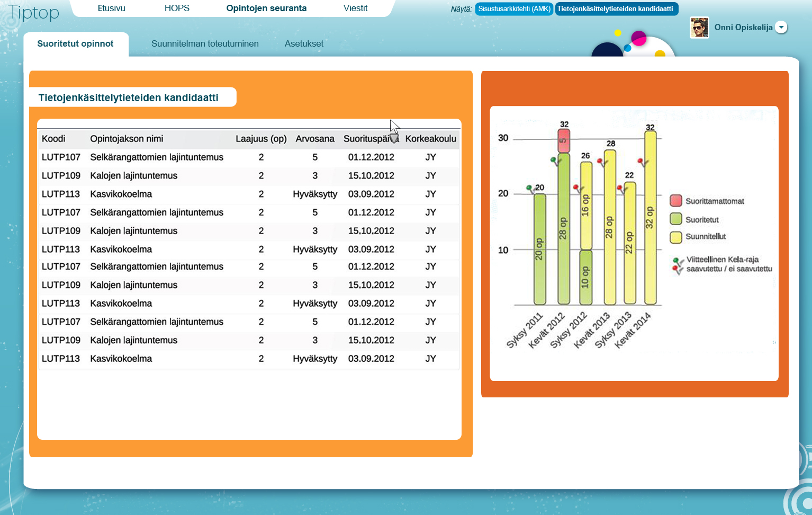Image resolution: width=812 pixels, height=515 pixels.
Task: Click the Viitteellinen Kela-raja legend text
Action: [x=729, y=264]
